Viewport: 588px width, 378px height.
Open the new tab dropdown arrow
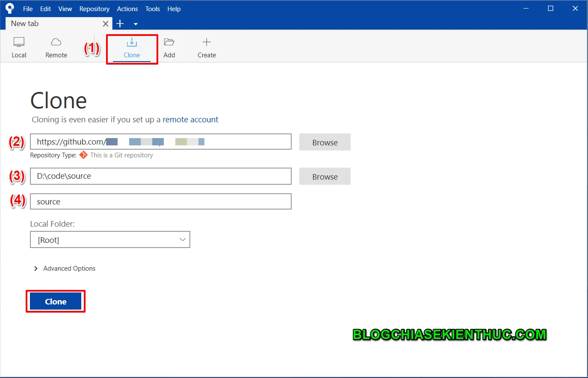coord(136,24)
